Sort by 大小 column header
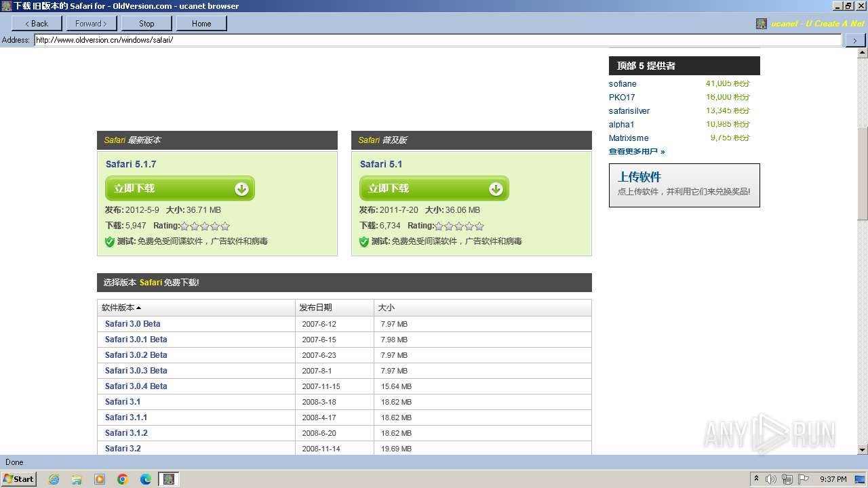Image resolution: width=868 pixels, height=488 pixels. coord(483,308)
